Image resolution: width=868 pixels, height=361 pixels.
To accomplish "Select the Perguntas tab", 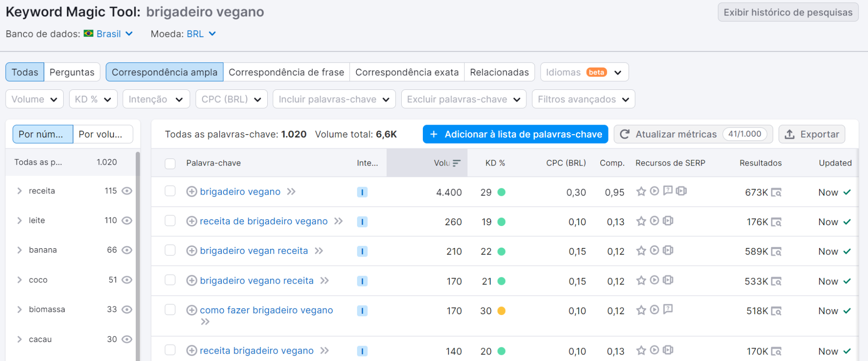I will pyautogui.click(x=72, y=72).
